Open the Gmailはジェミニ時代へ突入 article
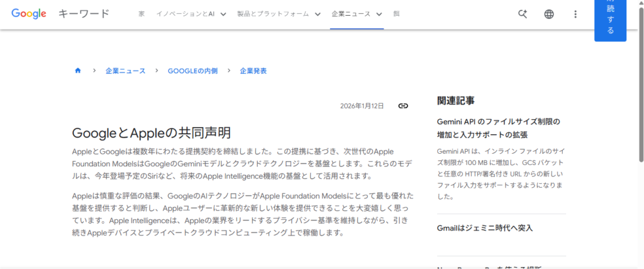 tap(485, 227)
